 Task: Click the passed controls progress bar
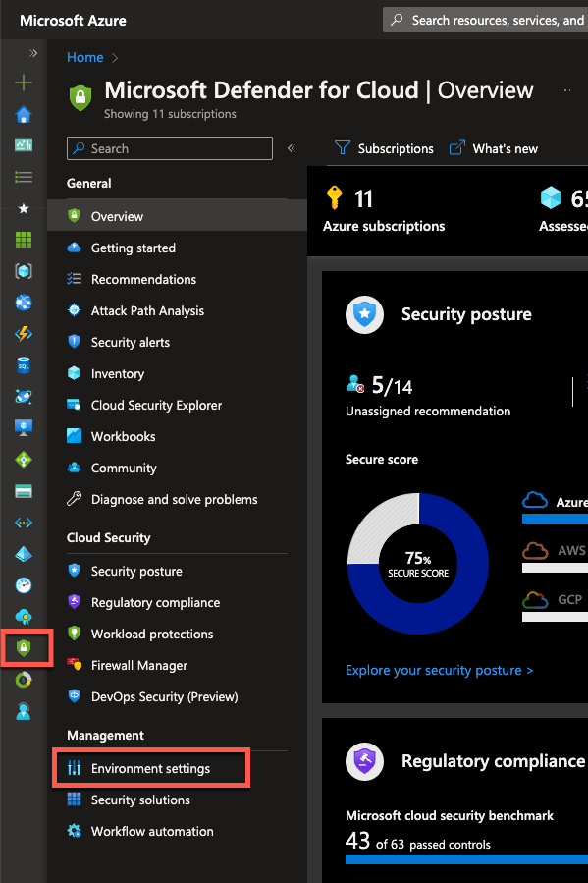point(466,859)
